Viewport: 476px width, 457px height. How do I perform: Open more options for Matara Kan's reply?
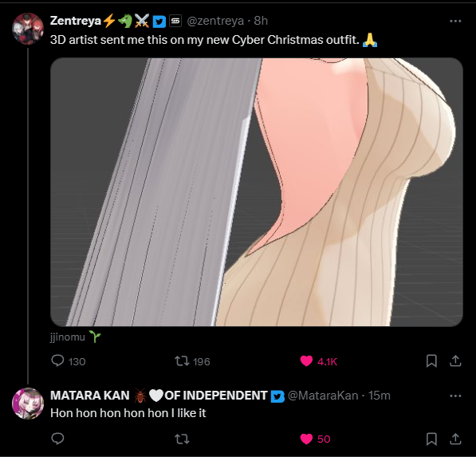click(455, 396)
